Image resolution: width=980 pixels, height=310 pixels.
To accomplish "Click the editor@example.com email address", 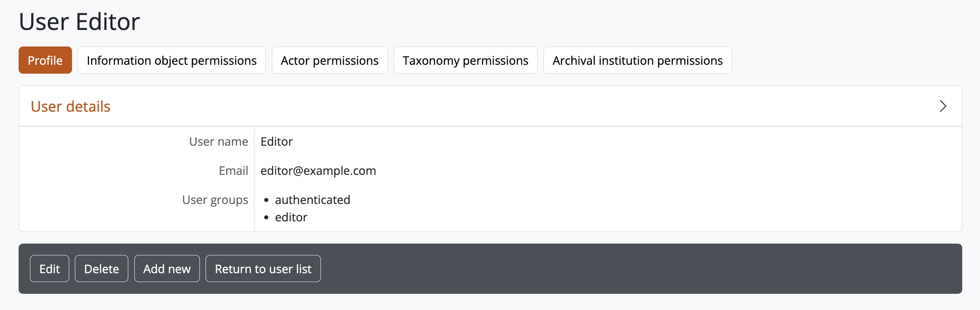I will point(318,171).
